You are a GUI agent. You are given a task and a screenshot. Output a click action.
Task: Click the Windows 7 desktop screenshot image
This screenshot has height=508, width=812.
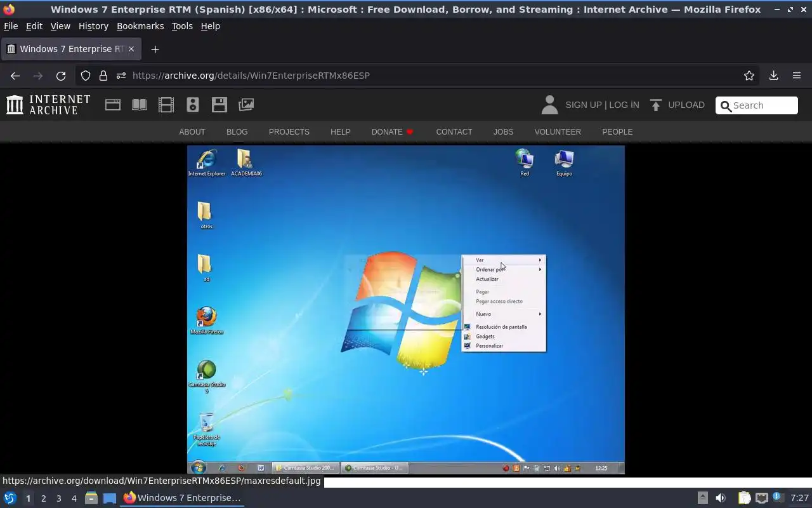406,310
